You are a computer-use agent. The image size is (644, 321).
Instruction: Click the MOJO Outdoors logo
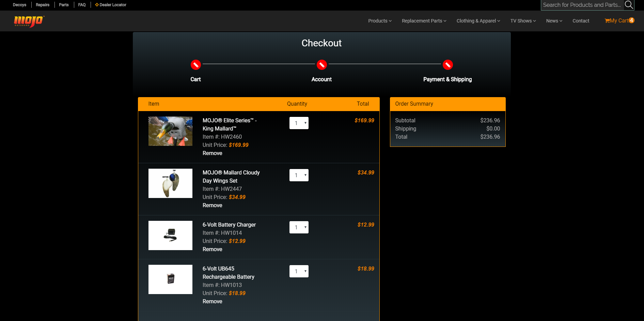point(29,21)
